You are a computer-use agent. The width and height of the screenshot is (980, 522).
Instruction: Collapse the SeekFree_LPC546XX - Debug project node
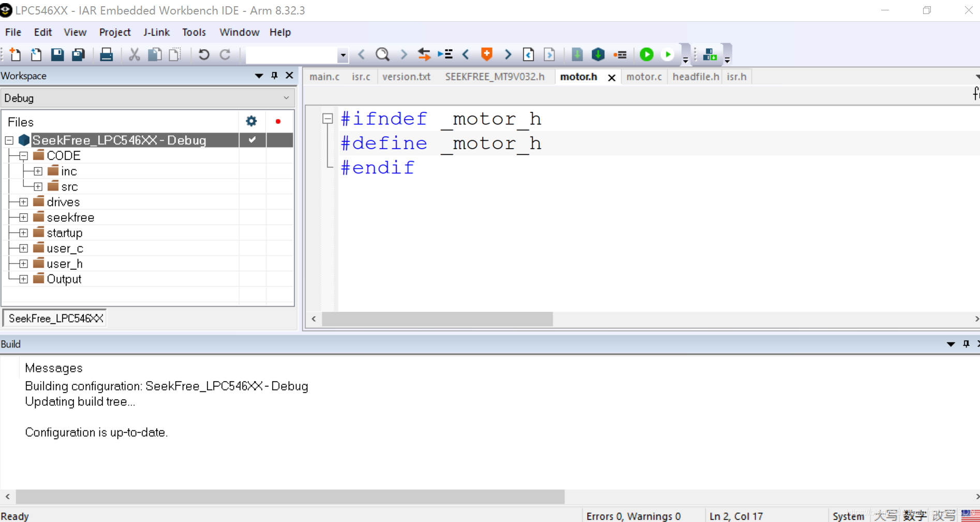(x=9, y=140)
